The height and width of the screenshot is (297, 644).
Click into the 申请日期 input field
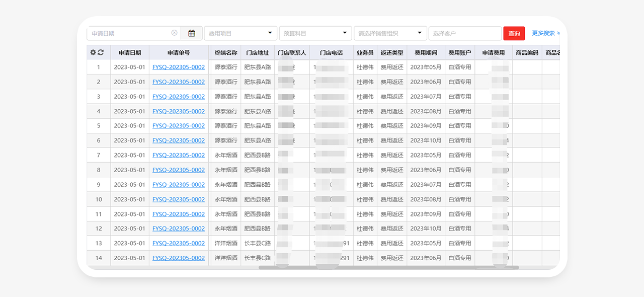point(130,33)
